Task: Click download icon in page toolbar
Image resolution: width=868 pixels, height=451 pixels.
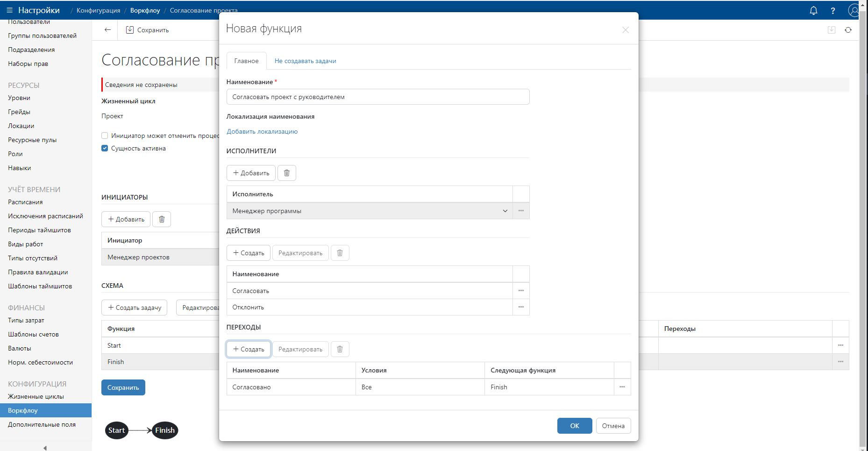Action: [832, 30]
